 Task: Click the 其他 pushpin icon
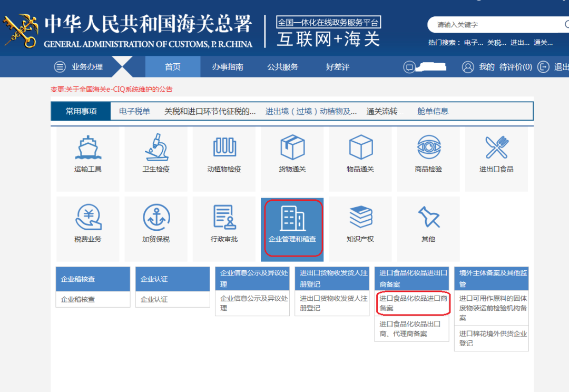point(429,217)
